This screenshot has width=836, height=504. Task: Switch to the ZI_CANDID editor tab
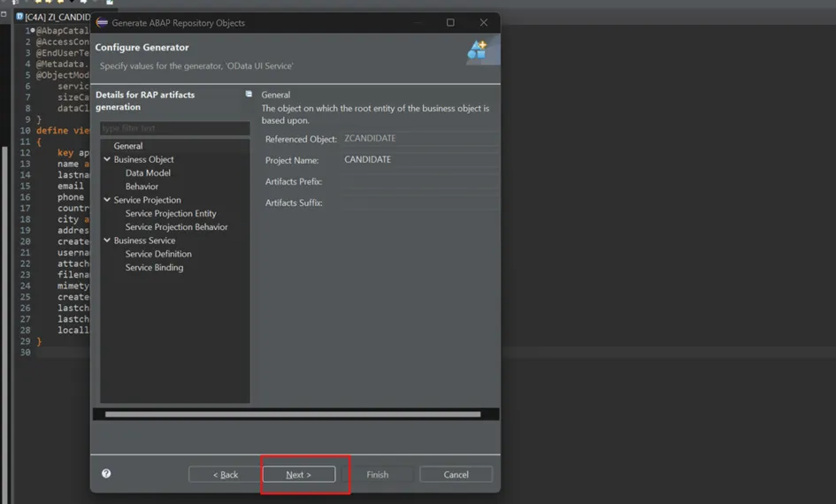coord(55,17)
